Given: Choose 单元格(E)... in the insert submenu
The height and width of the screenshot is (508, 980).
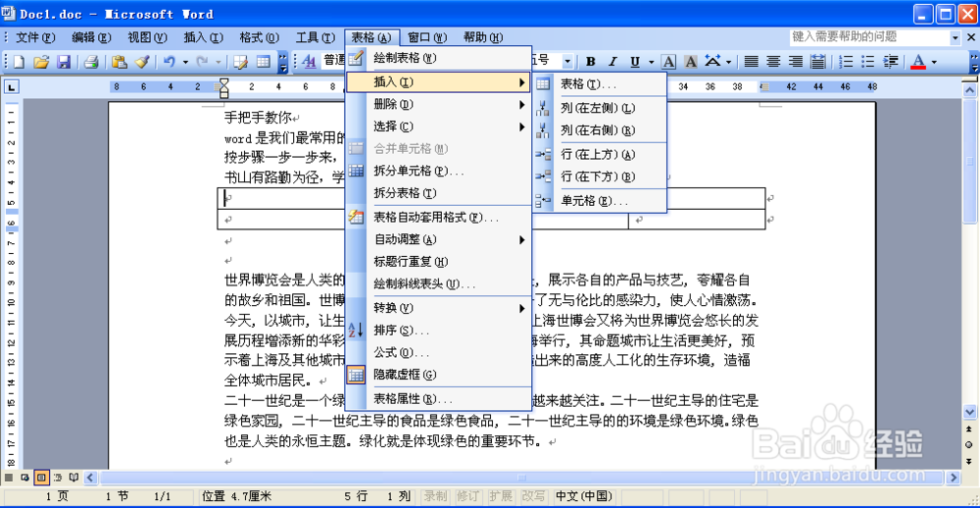Looking at the screenshot, I should tap(600, 201).
